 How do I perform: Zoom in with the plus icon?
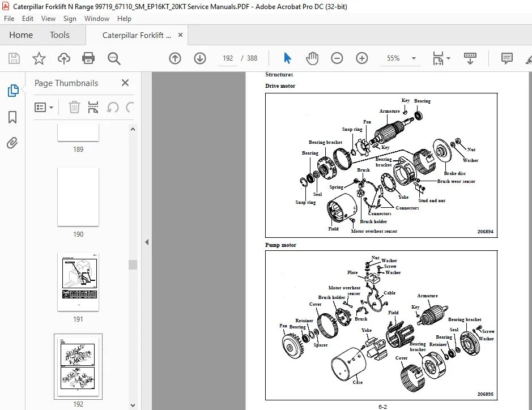point(361,58)
